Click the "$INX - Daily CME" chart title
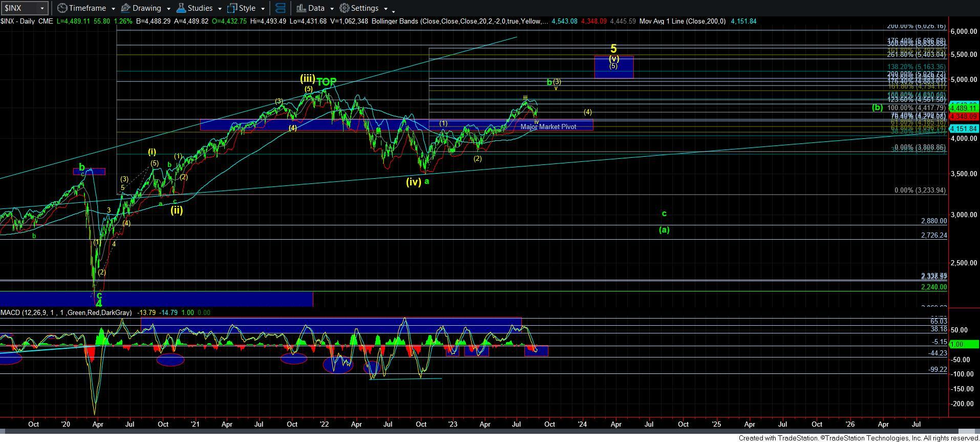980x442 pixels. pyautogui.click(x=27, y=21)
